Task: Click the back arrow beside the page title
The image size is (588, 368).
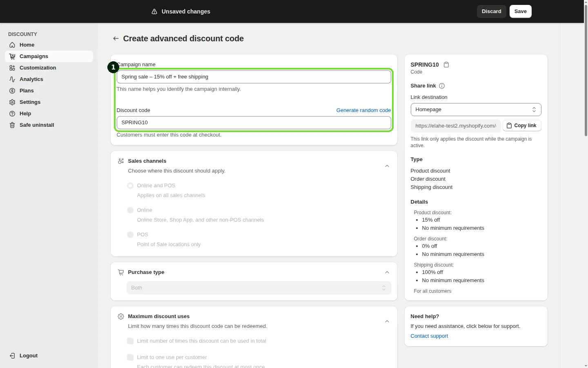Action: [116, 38]
